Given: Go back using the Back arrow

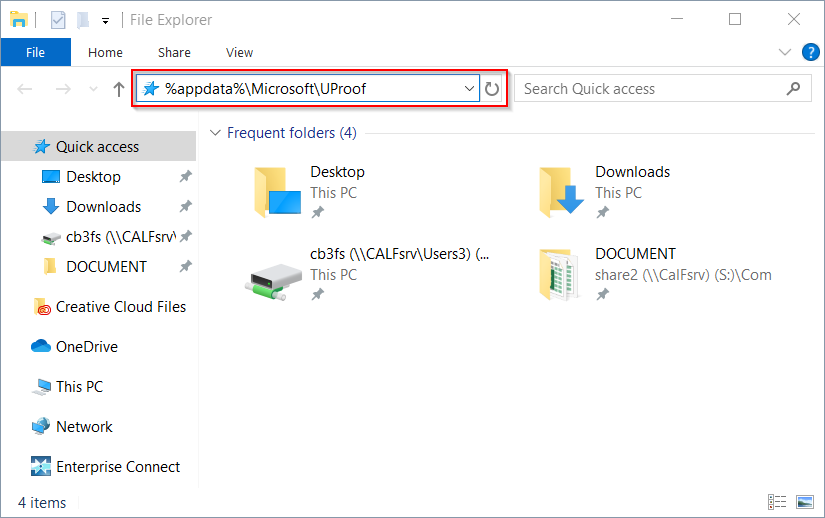Looking at the screenshot, I should [25, 89].
